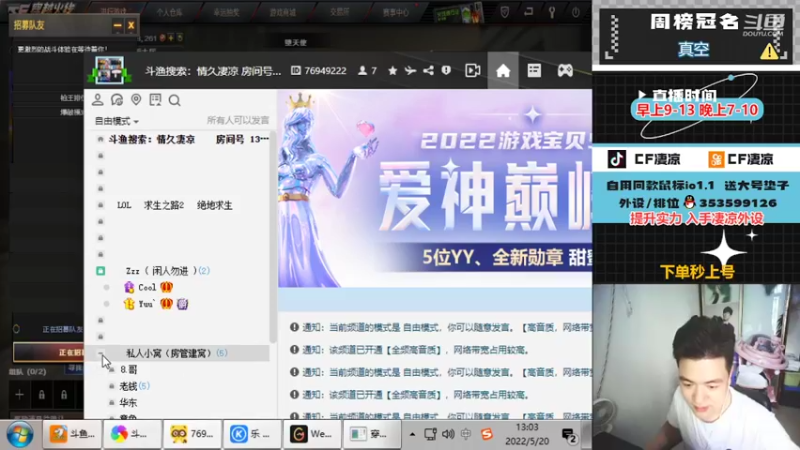Click the 2022游戏宝贝 爱神巅峰 banner
Viewport: 800px width, 450px height.
pos(435,189)
